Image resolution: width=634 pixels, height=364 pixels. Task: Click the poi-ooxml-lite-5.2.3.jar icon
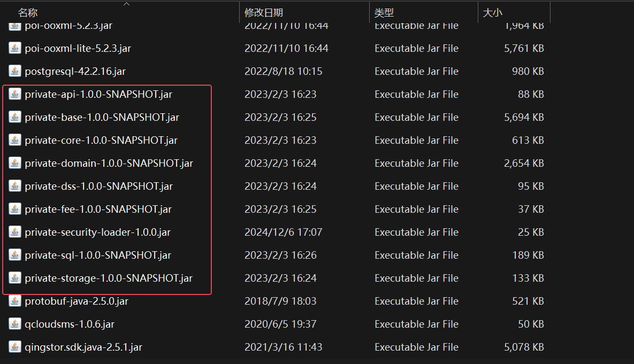[x=15, y=48]
